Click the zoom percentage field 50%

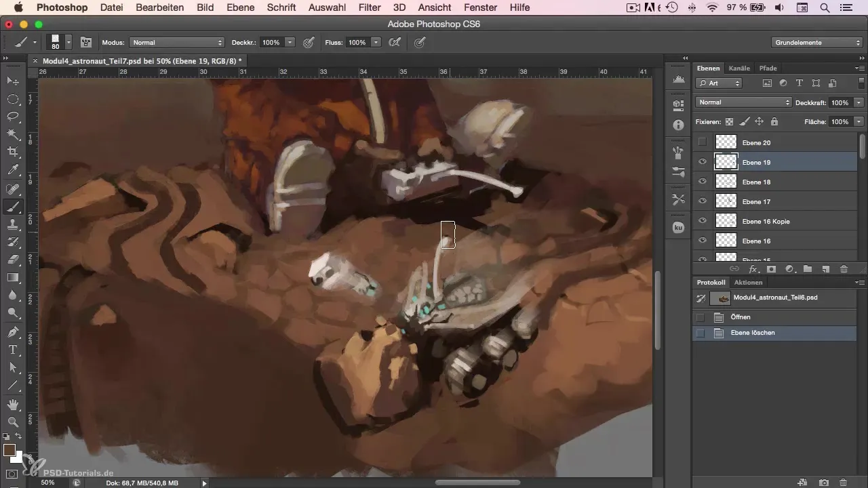point(48,483)
